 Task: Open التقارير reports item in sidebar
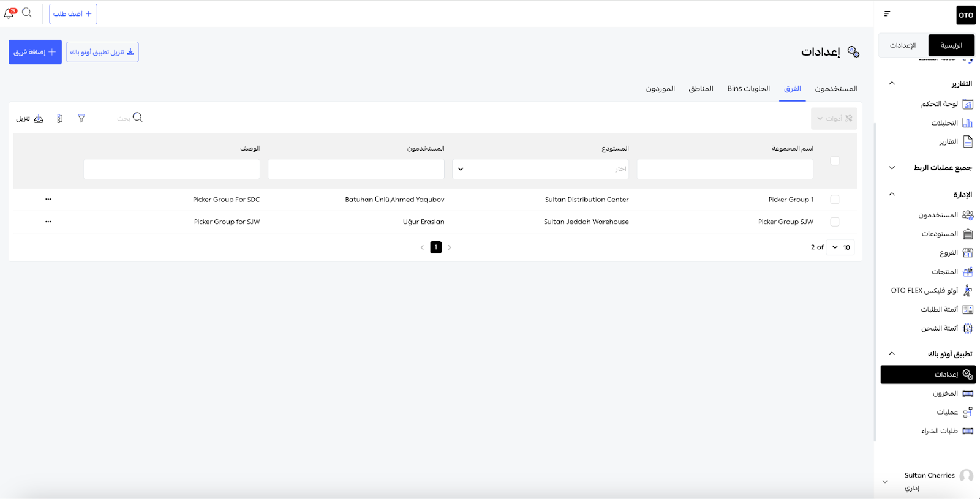956,142
